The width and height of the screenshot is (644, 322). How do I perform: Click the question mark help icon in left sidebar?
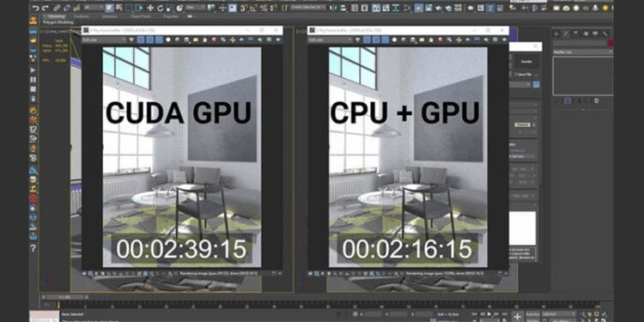33,248
